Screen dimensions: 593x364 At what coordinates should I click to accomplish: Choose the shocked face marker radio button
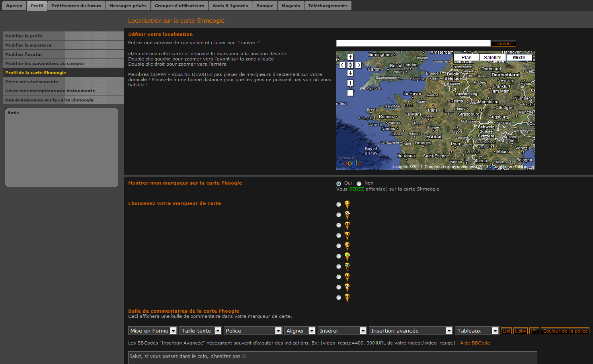click(339, 246)
